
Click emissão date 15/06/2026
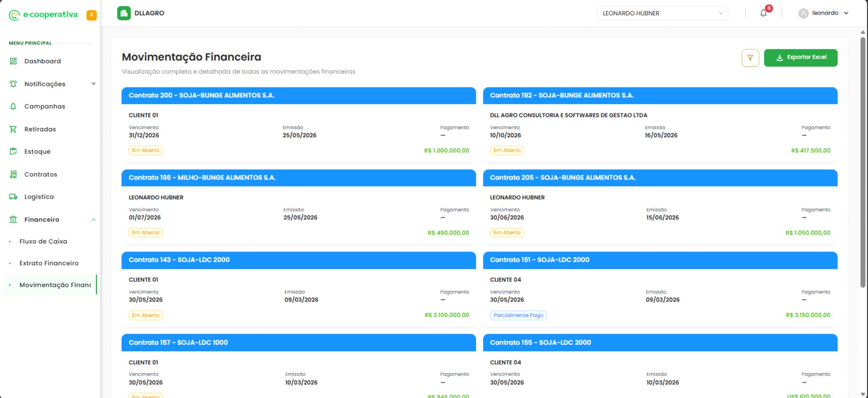[663, 218]
